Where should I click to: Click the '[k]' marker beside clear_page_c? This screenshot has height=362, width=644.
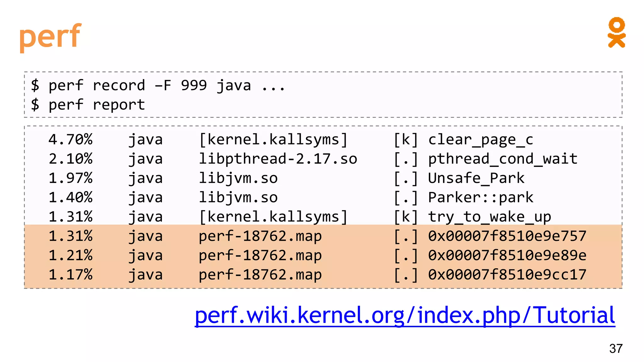[x=406, y=140]
